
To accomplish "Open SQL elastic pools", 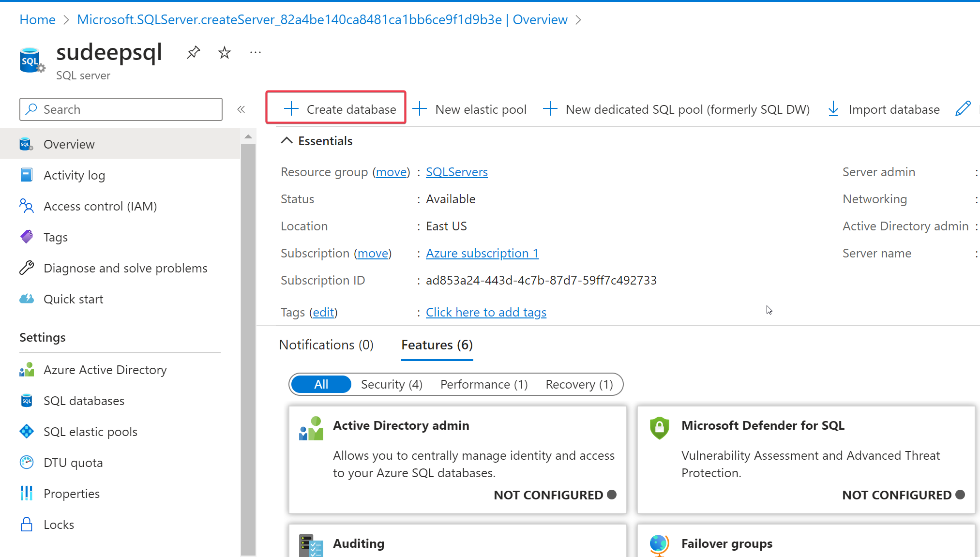I will [90, 431].
